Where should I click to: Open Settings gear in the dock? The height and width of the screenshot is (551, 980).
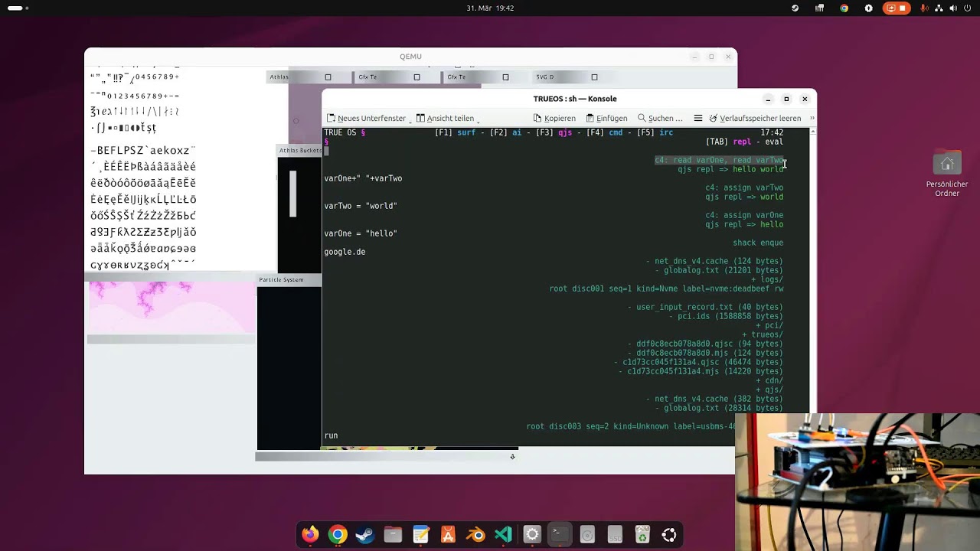532,535
